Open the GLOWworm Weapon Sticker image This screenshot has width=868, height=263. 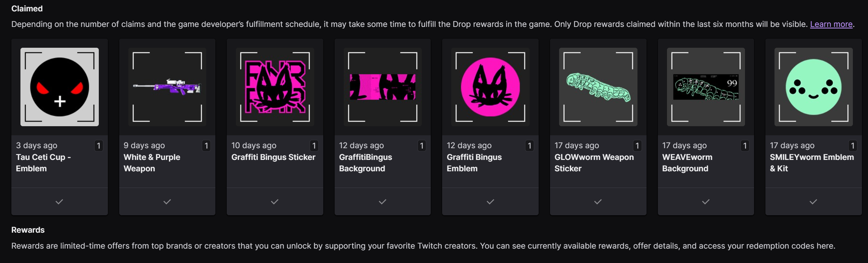click(x=598, y=87)
